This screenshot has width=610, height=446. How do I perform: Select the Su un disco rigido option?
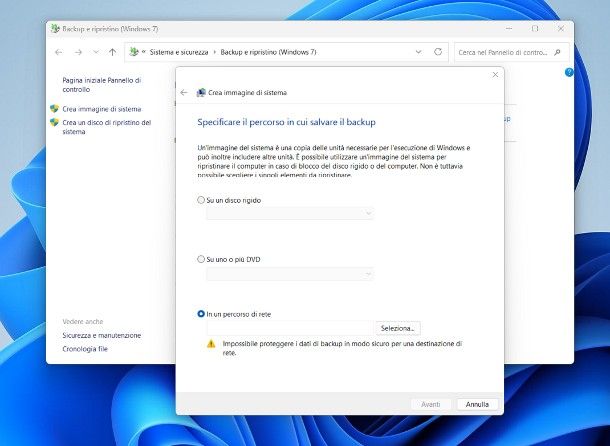[x=201, y=200]
